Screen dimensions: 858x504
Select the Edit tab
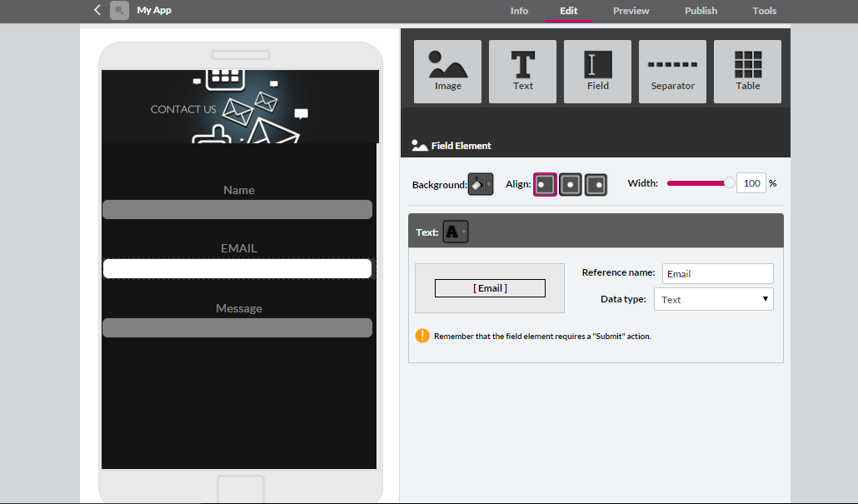(x=569, y=11)
